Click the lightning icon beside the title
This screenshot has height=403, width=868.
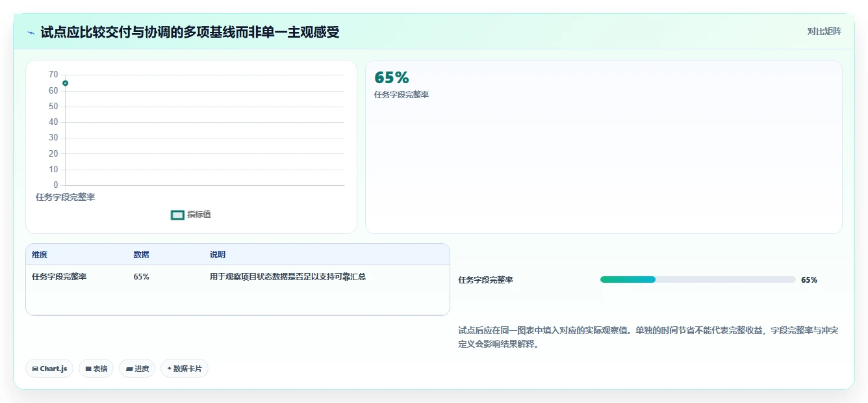click(x=31, y=32)
